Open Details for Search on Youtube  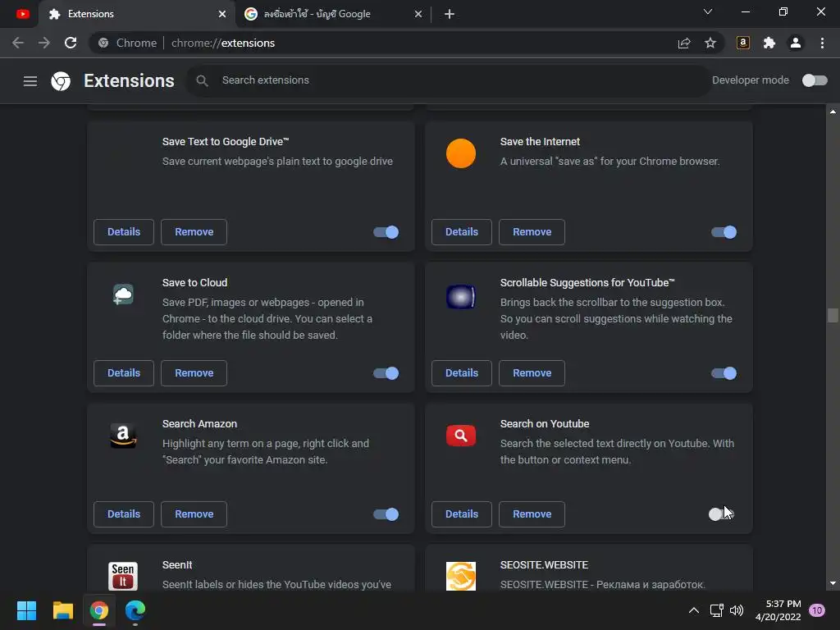pos(462,514)
